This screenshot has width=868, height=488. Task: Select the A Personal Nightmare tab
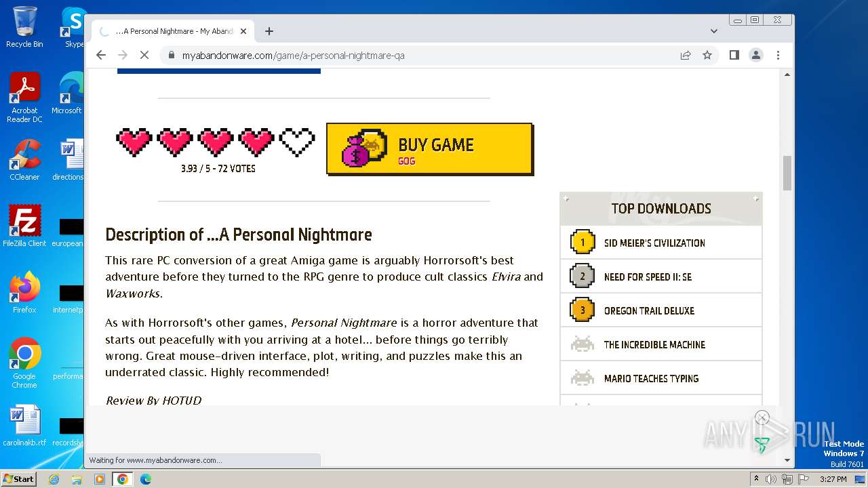pyautogui.click(x=174, y=31)
